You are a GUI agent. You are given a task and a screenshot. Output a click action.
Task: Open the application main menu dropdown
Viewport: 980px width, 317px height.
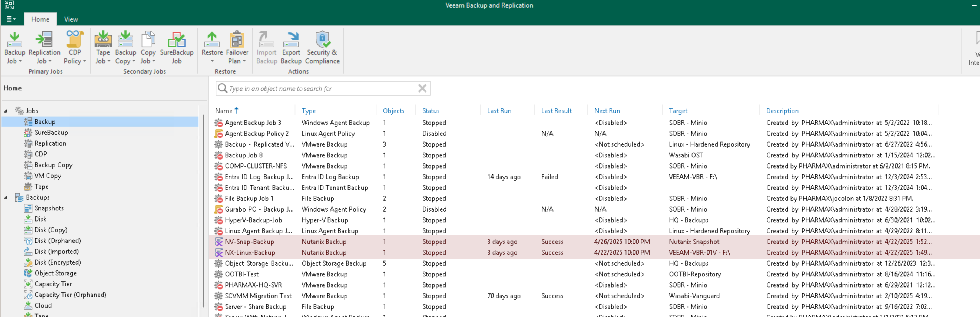pyautogui.click(x=11, y=19)
